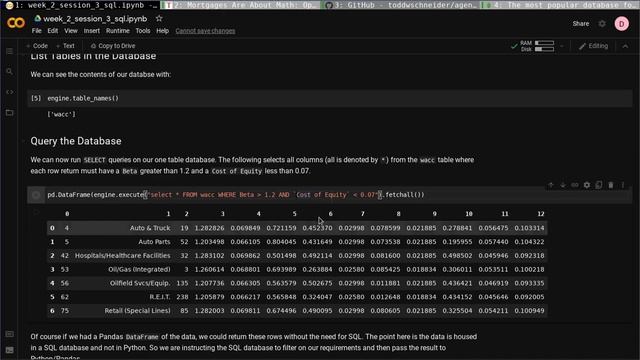Click the 238 value in R.E.I.T. row
Screen dimensions: 640x360
coord(182,297)
